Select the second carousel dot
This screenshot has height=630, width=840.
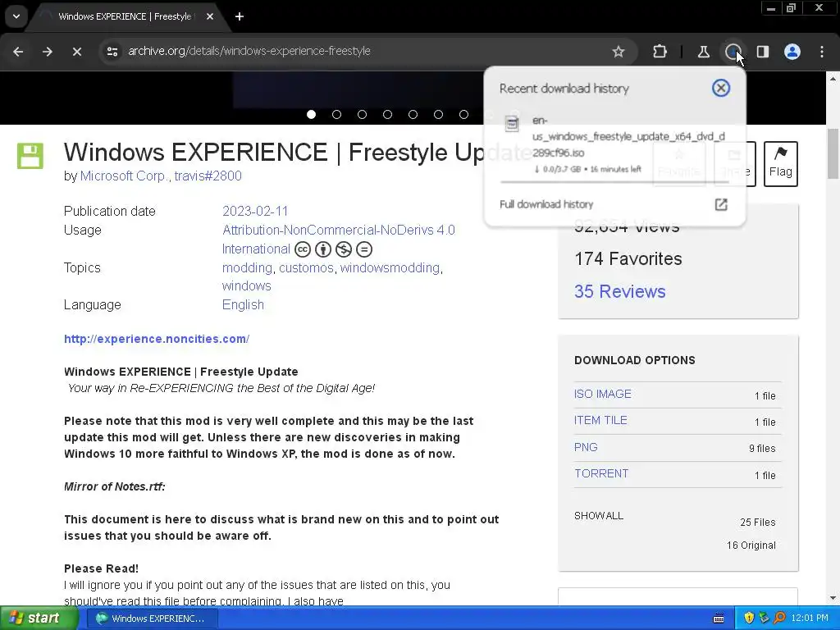click(x=336, y=114)
